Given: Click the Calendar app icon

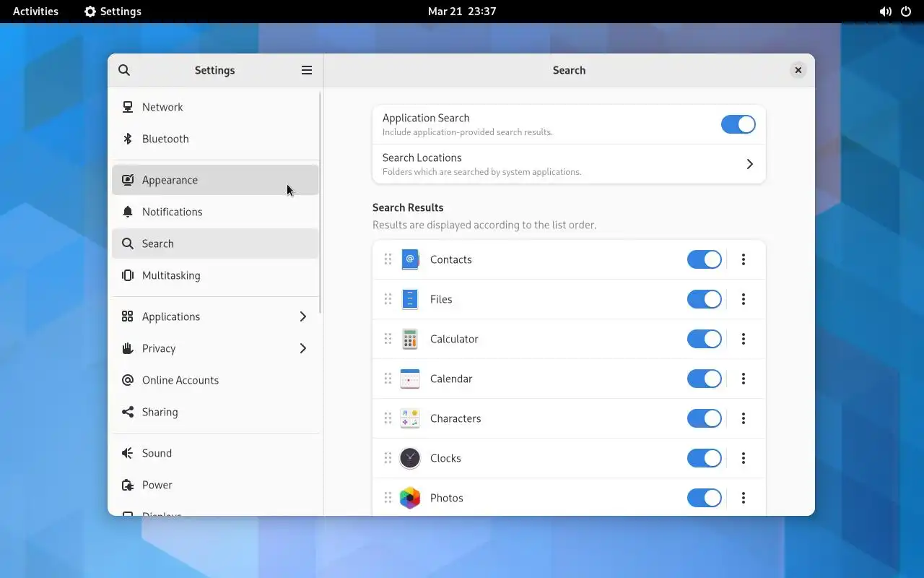Looking at the screenshot, I should coord(410,379).
